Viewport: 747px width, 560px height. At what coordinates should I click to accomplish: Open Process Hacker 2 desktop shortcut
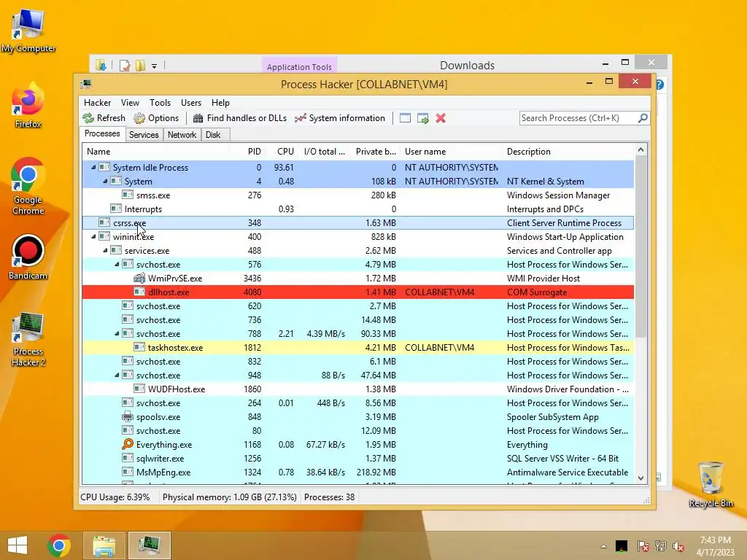pos(28,340)
